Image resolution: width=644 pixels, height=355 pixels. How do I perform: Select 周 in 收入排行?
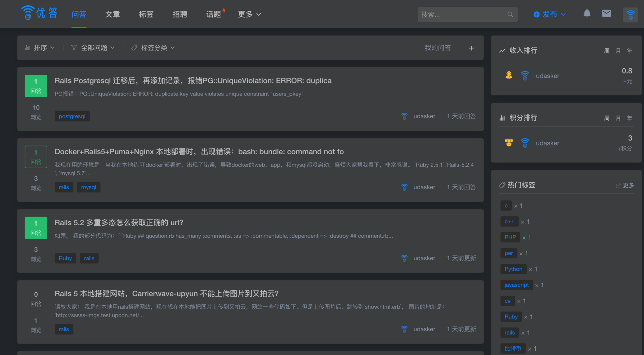pos(606,51)
